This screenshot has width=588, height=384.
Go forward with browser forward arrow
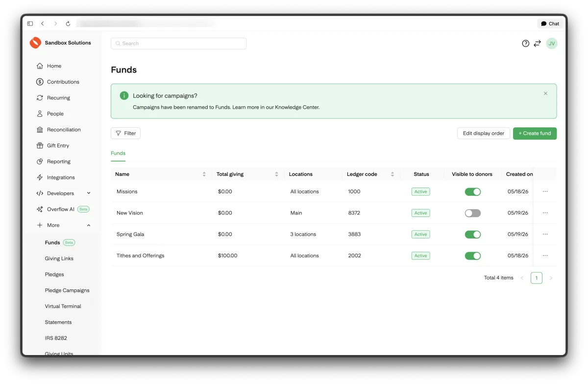55,24
